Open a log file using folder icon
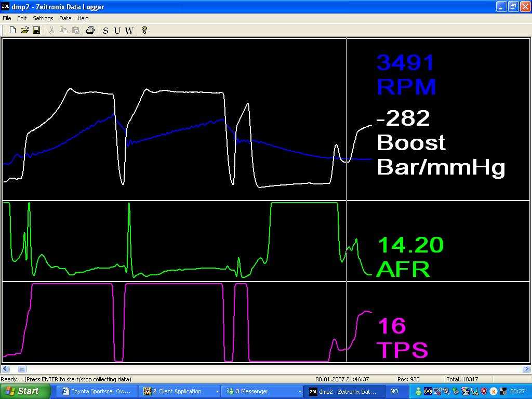 (24, 30)
